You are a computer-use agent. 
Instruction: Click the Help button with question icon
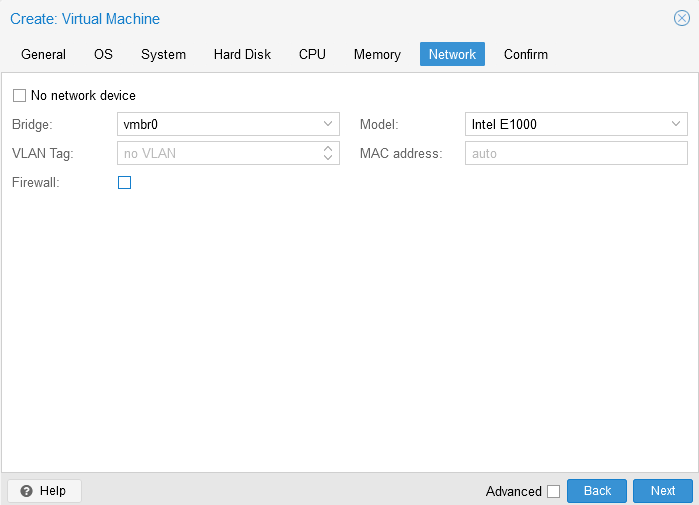[x=44, y=491]
